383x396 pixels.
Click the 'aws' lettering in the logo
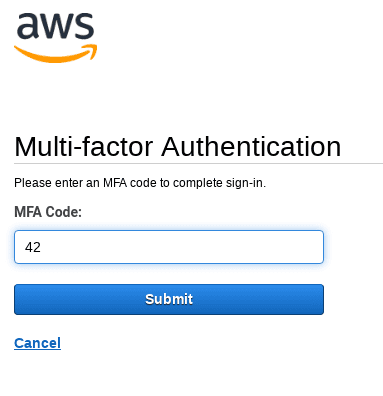tap(55, 26)
